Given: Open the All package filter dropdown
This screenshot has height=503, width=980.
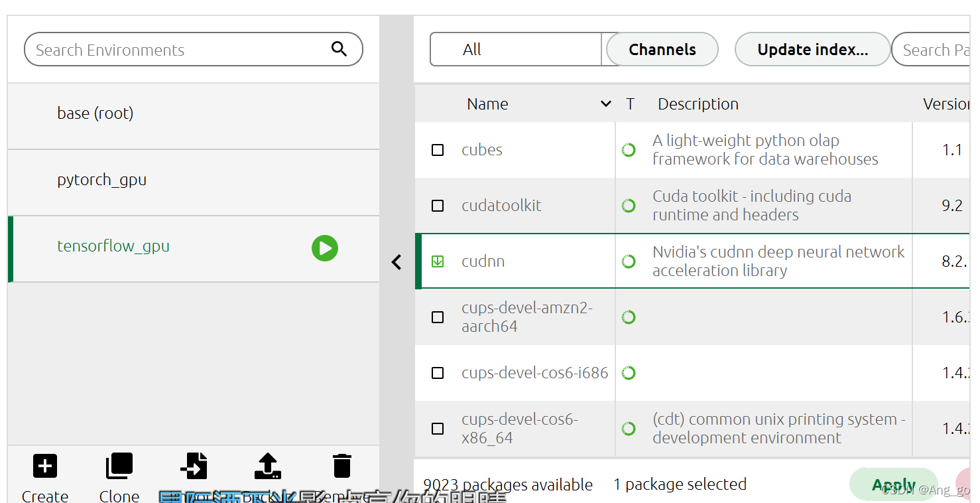Looking at the screenshot, I should (x=517, y=50).
